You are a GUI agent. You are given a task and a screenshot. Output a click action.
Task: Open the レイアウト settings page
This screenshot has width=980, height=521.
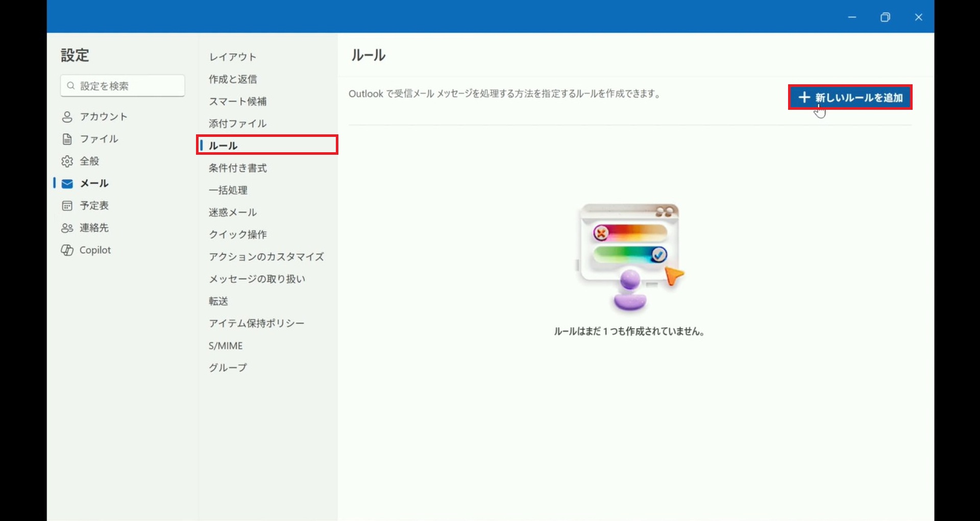pyautogui.click(x=232, y=57)
